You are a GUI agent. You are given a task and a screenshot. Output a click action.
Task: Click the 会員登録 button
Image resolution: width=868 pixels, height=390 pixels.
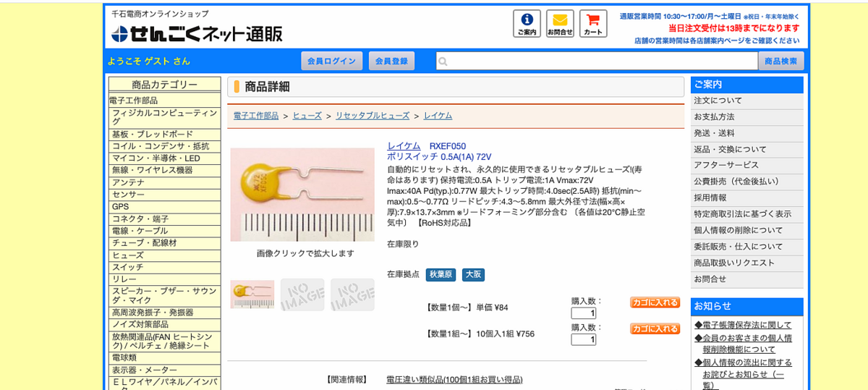pos(391,61)
